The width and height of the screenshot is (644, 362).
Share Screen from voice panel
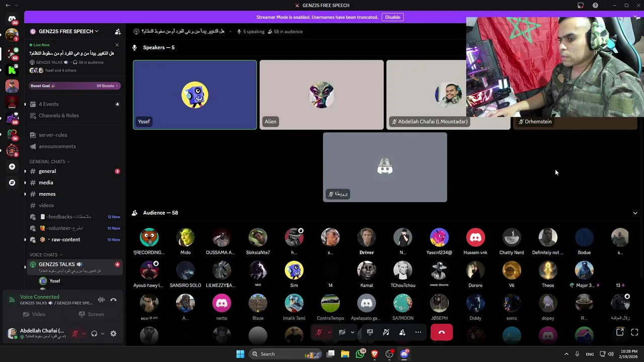pyautogui.click(x=91, y=314)
